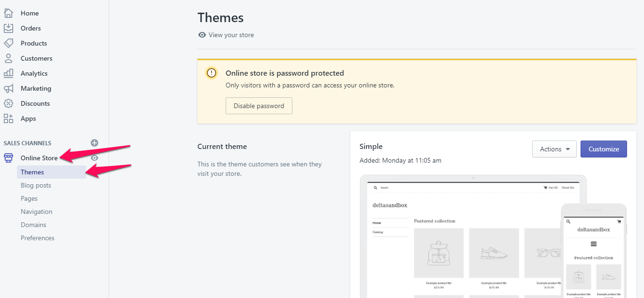644x298 pixels.
Task: Open the Preferences menu item
Action: 38,238
